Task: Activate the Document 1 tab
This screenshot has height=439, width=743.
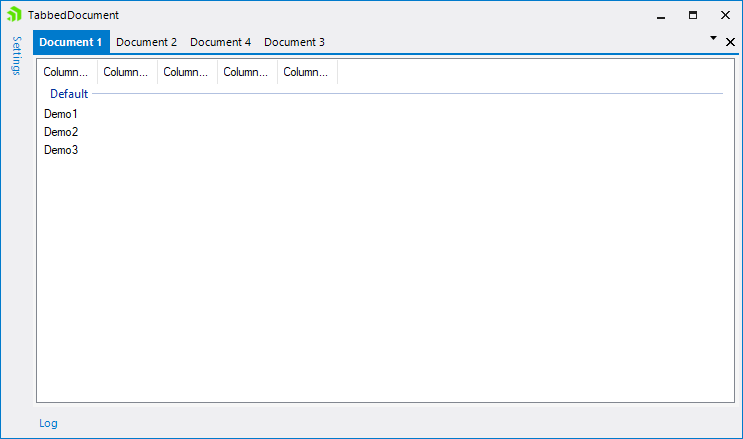Action: point(71,42)
